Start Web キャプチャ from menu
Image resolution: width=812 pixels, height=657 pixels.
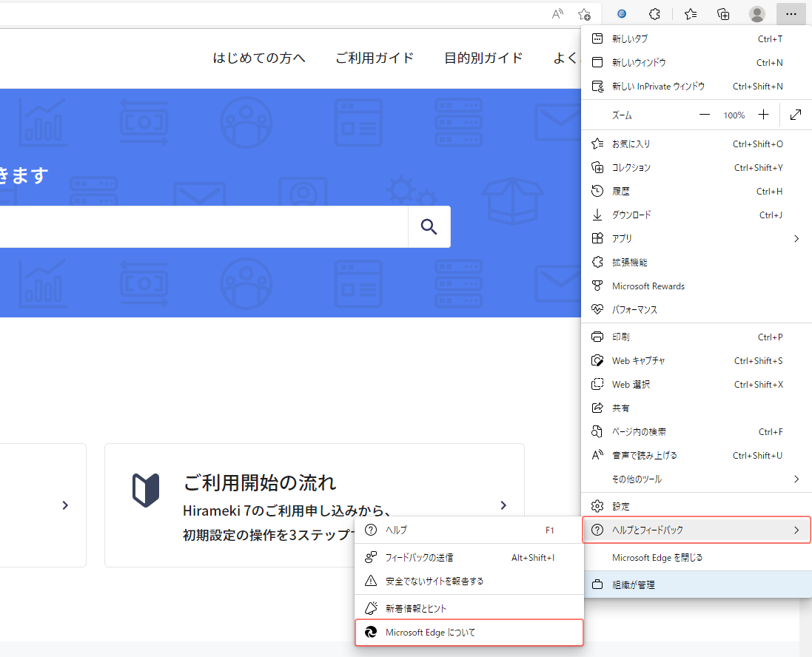(697, 361)
